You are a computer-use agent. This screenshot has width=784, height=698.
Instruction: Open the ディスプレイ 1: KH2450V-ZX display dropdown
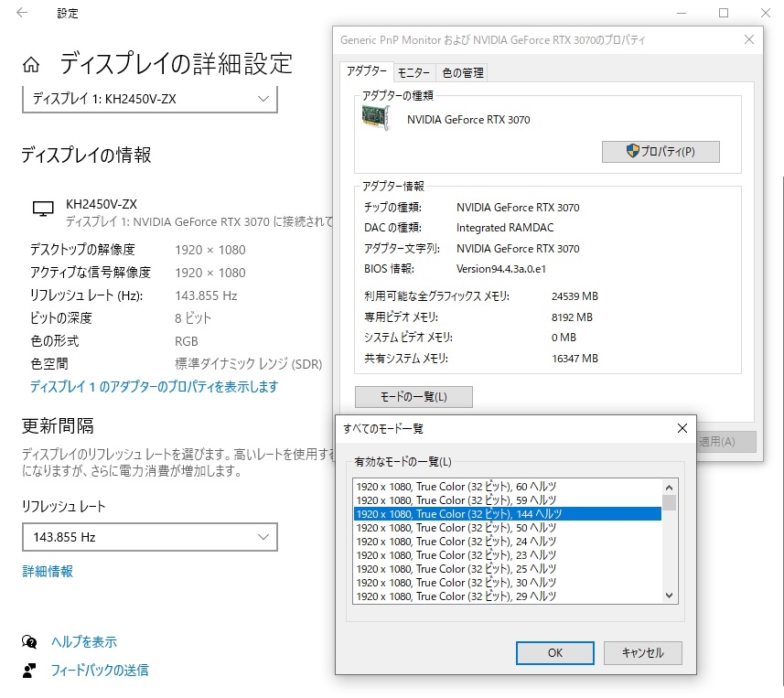(150, 99)
